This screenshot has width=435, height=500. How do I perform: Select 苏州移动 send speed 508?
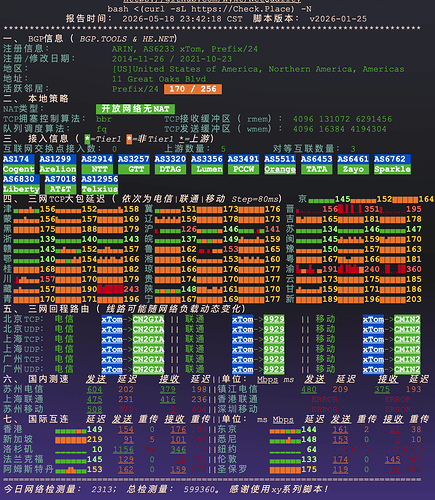coord(95,409)
